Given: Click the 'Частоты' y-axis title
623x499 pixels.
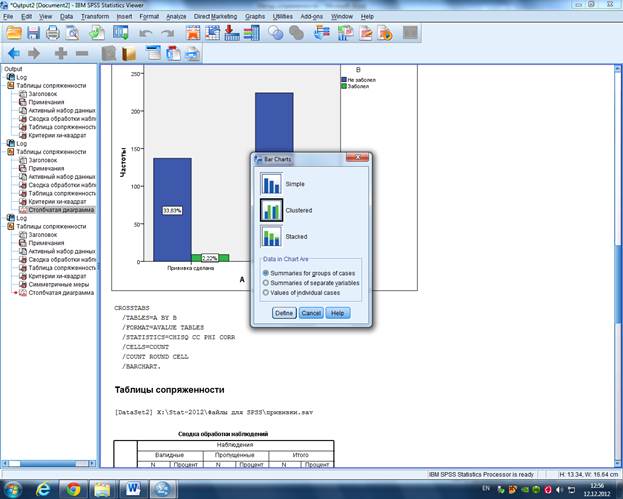Looking at the screenshot, I should pos(124,162).
